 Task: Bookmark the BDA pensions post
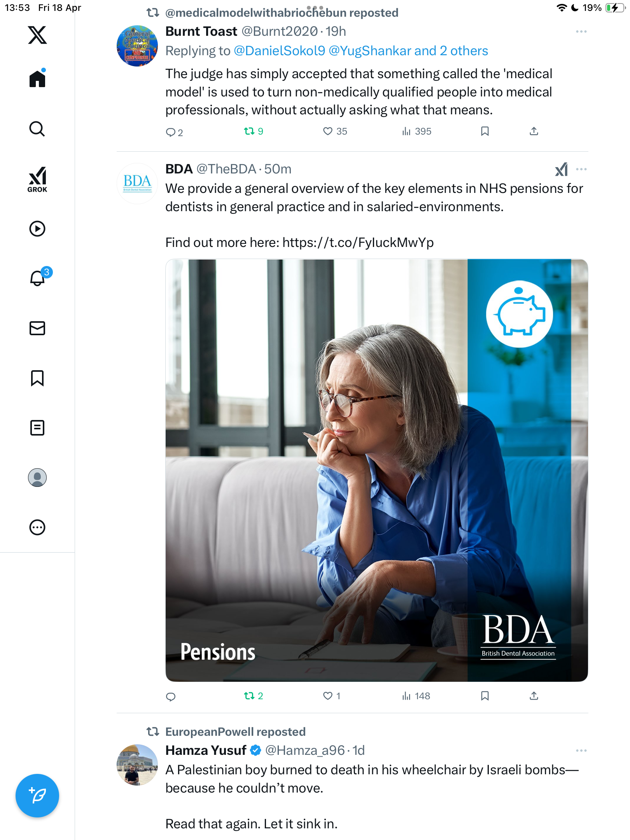[485, 696]
